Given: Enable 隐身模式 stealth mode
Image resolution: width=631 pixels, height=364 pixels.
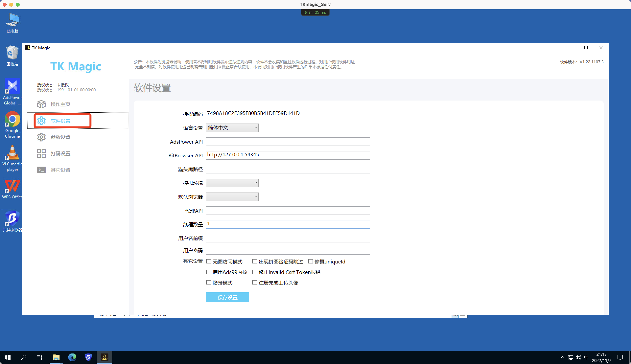Looking at the screenshot, I should (x=209, y=282).
